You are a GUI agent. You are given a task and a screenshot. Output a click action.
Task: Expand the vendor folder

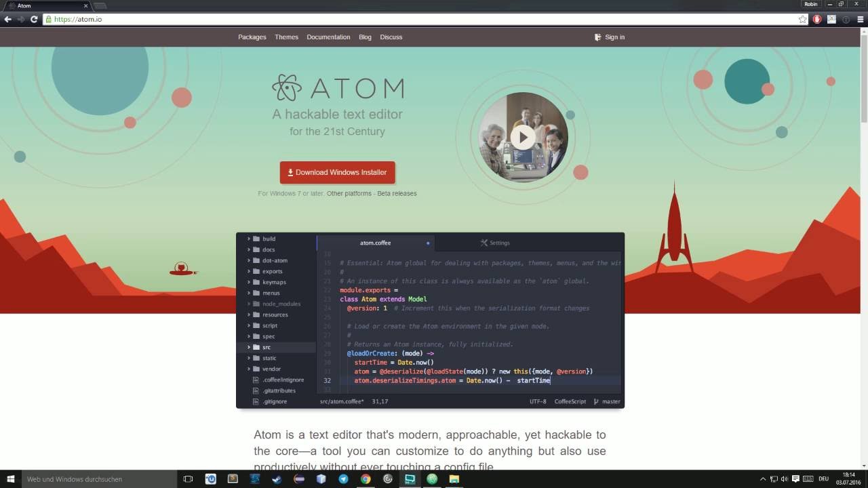249,369
